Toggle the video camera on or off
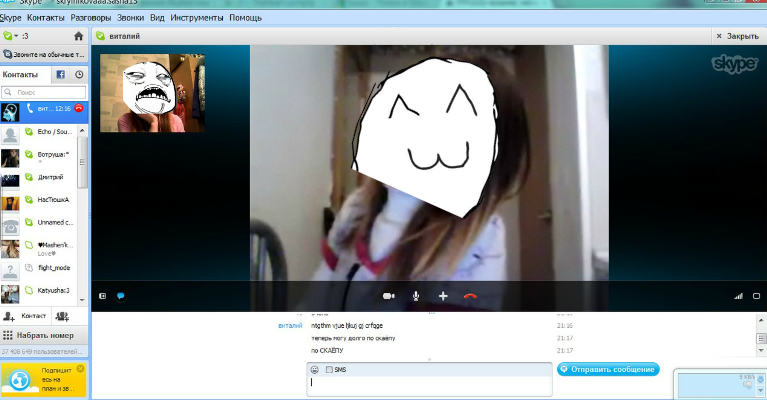 tap(389, 296)
